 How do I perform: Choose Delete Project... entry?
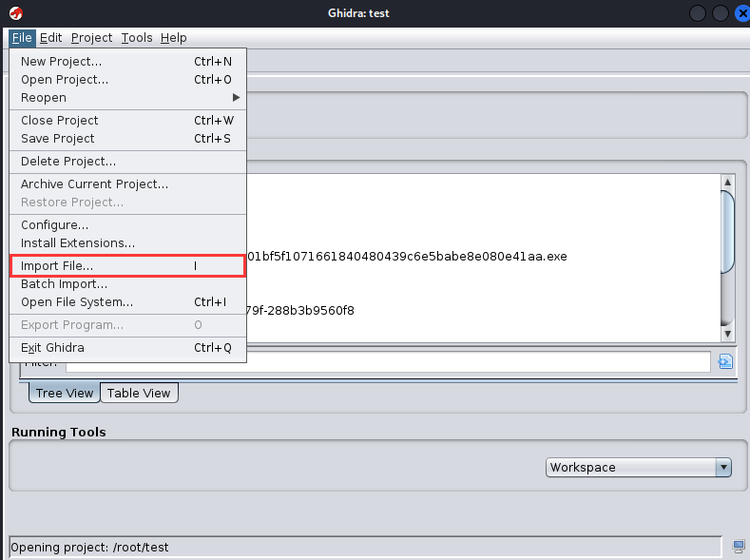coord(127,162)
